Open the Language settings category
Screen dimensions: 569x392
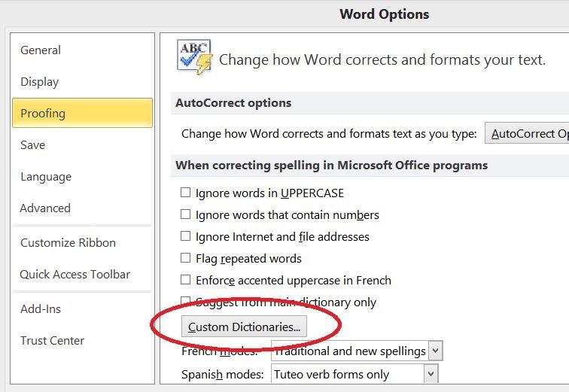[46, 177]
